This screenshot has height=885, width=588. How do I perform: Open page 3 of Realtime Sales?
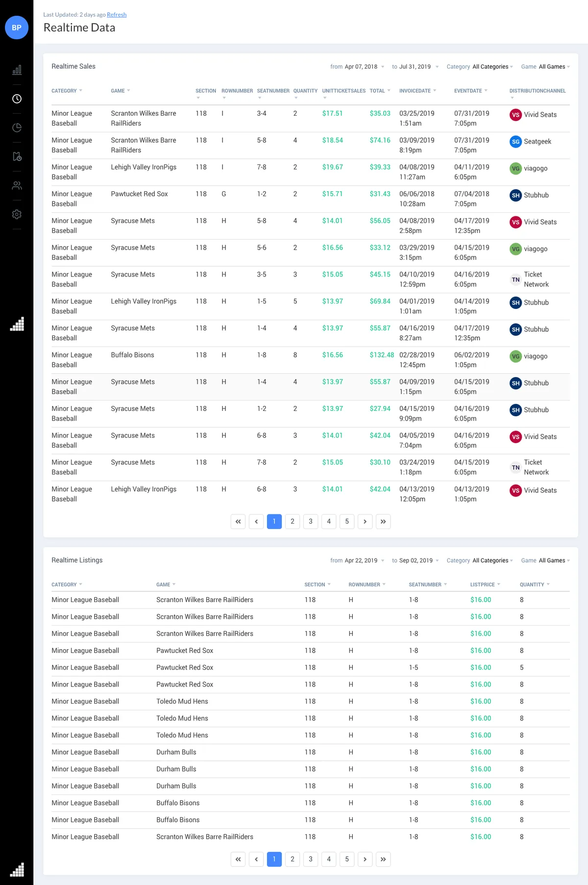point(311,522)
